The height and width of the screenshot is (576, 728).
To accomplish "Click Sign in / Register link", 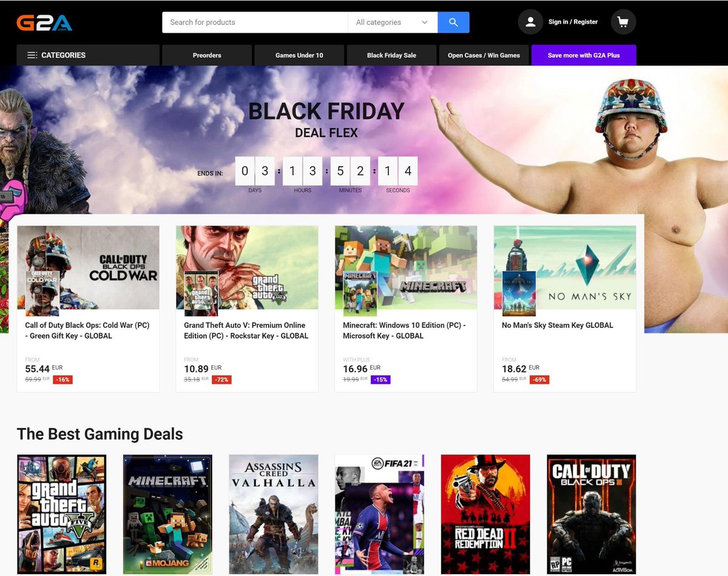I will (x=573, y=22).
